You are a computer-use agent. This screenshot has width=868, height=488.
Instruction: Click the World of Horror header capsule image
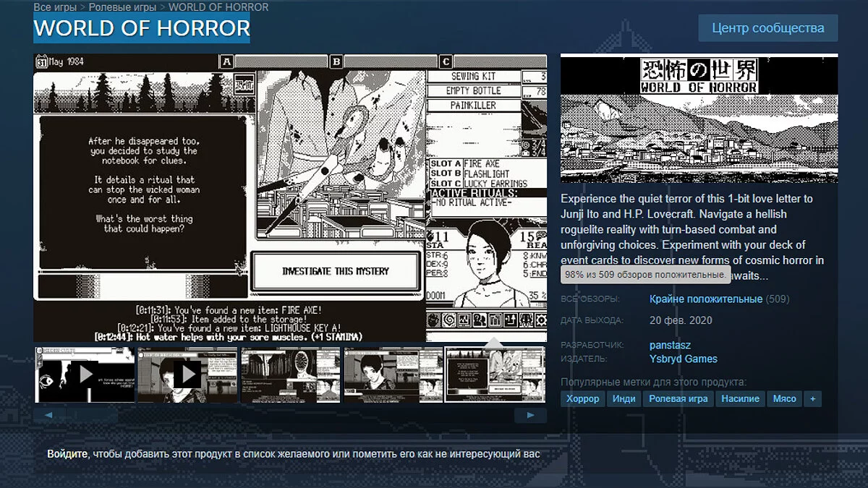tap(699, 119)
